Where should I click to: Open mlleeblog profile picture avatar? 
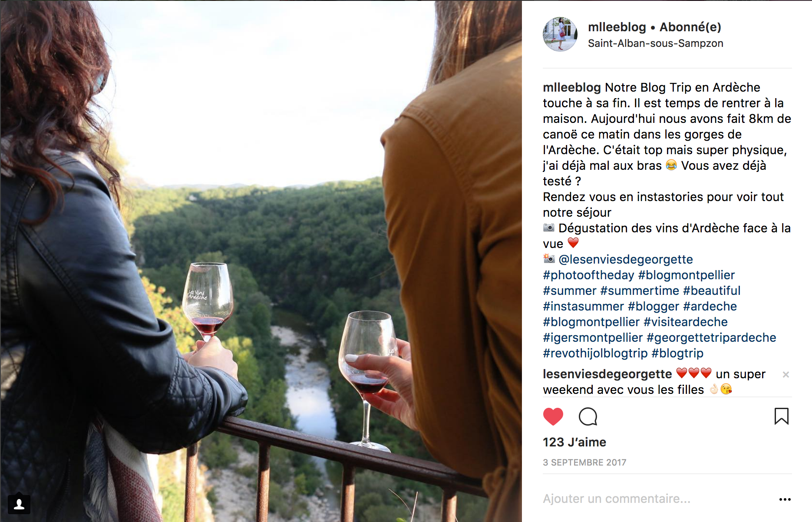point(560,34)
